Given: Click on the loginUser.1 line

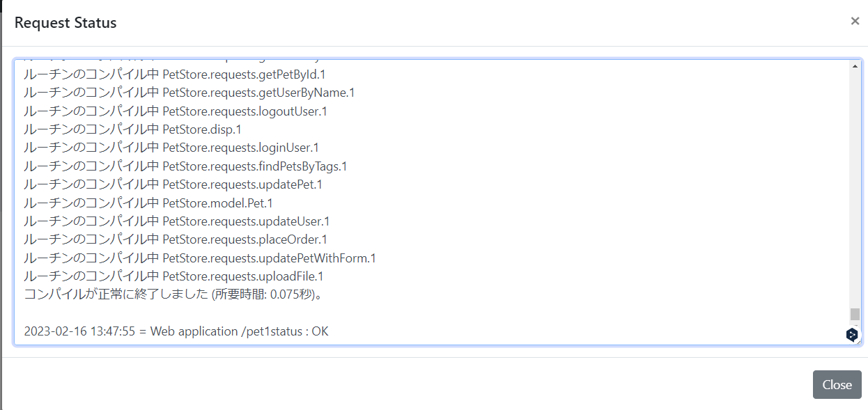Looking at the screenshot, I should (171, 148).
